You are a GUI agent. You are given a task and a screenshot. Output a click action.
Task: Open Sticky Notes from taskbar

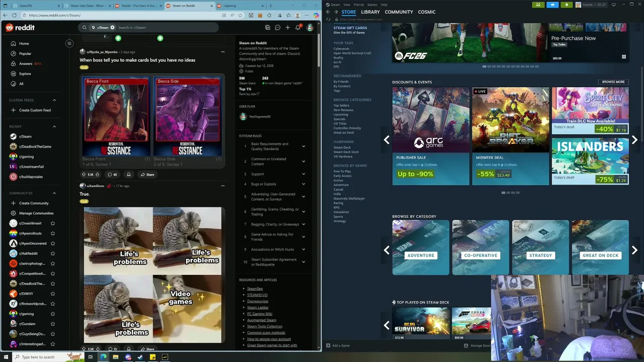(x=152, y=357)
